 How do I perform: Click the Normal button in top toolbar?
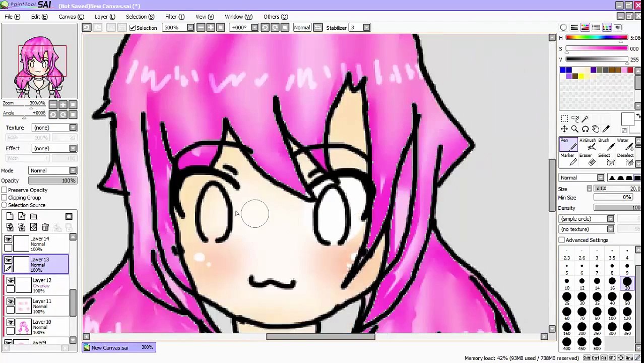[x=302, y=28]
